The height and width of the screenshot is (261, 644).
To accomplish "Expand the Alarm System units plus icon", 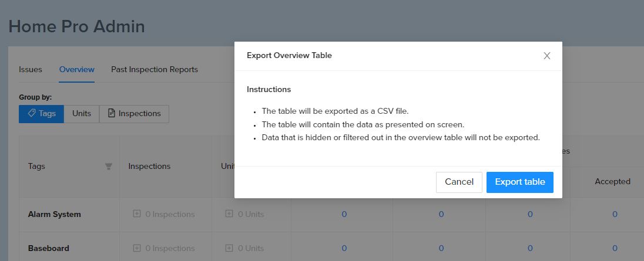I will 229,214.
